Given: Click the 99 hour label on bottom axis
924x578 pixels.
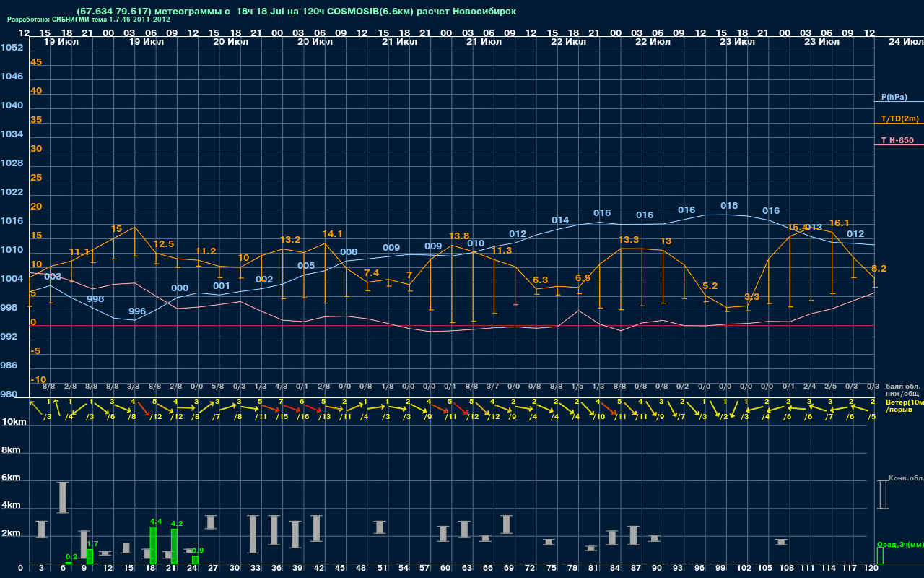Looking at the screenshot, I should [720, 569].
